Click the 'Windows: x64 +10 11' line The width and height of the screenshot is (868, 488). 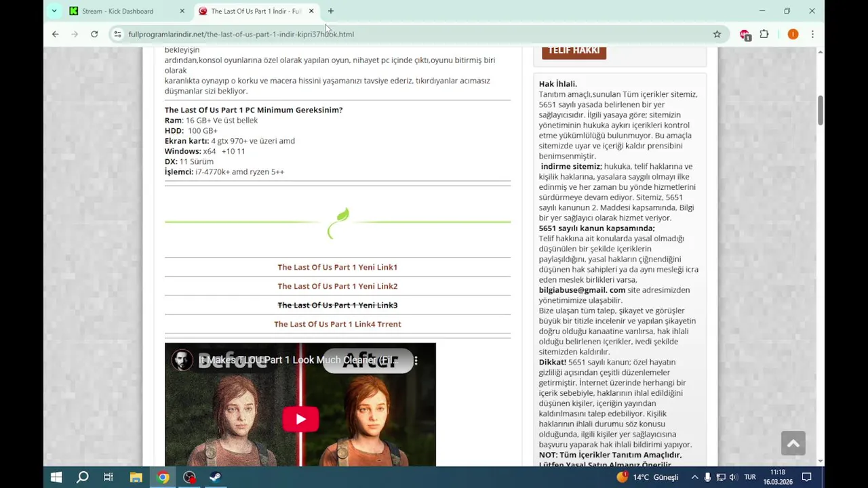point(205,151)
